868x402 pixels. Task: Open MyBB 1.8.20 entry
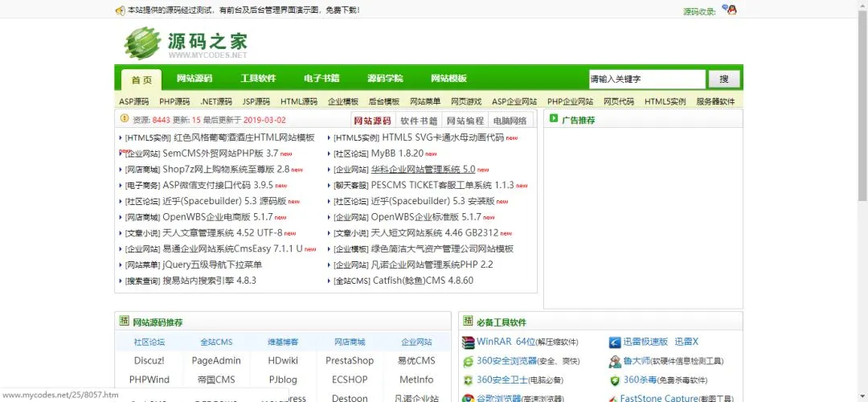(398, 154)
